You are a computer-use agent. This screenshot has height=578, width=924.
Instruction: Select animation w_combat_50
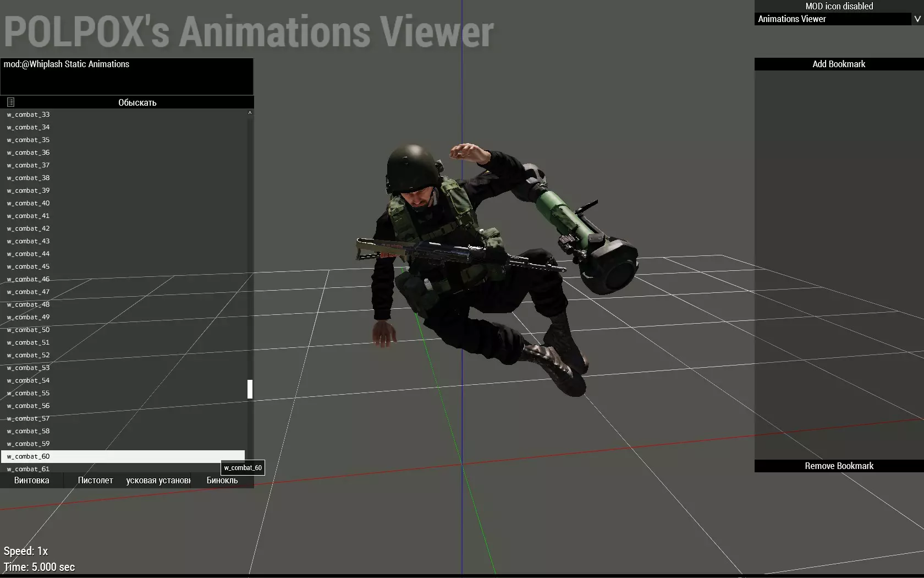(x=123, y=330)
